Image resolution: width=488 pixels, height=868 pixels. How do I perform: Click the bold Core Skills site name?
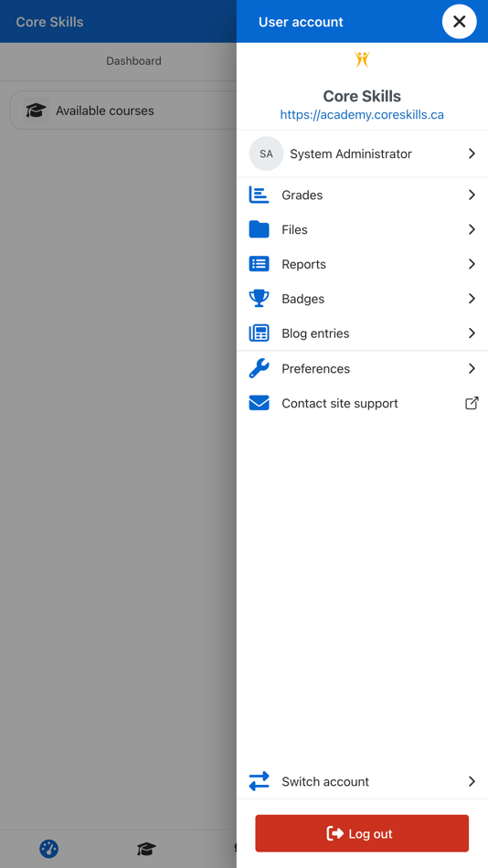362,96
